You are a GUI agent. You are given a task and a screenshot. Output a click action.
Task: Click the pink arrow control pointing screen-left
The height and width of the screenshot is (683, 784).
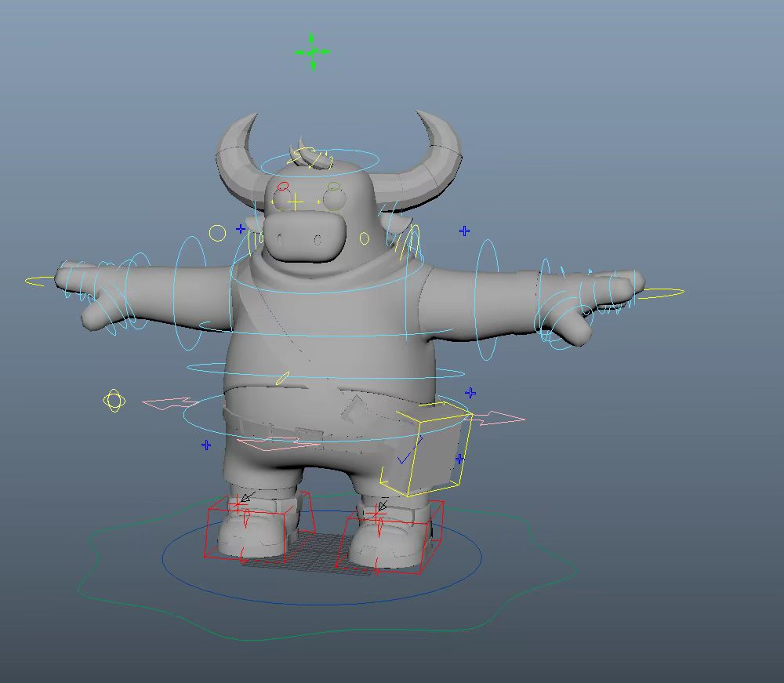169,403
